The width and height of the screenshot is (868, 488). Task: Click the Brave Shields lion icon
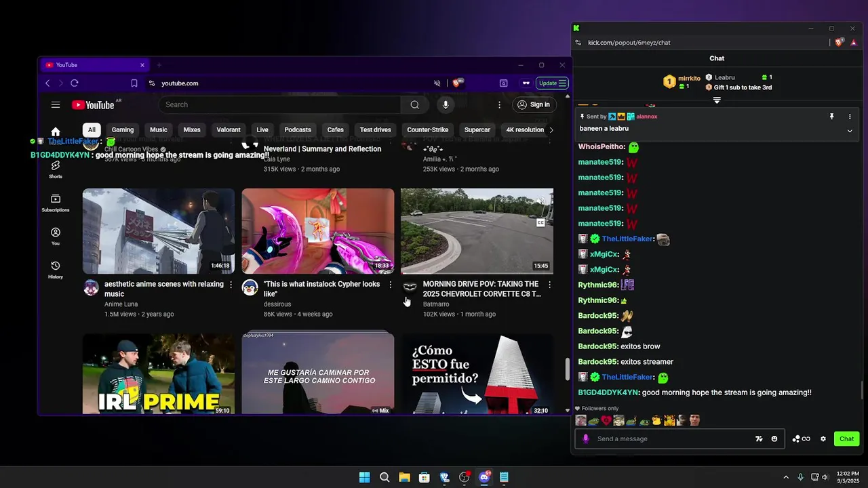458,83
